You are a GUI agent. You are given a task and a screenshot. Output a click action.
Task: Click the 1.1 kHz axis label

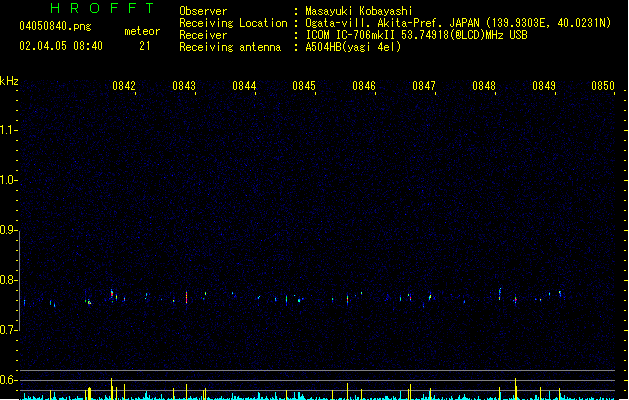point(7,130)
